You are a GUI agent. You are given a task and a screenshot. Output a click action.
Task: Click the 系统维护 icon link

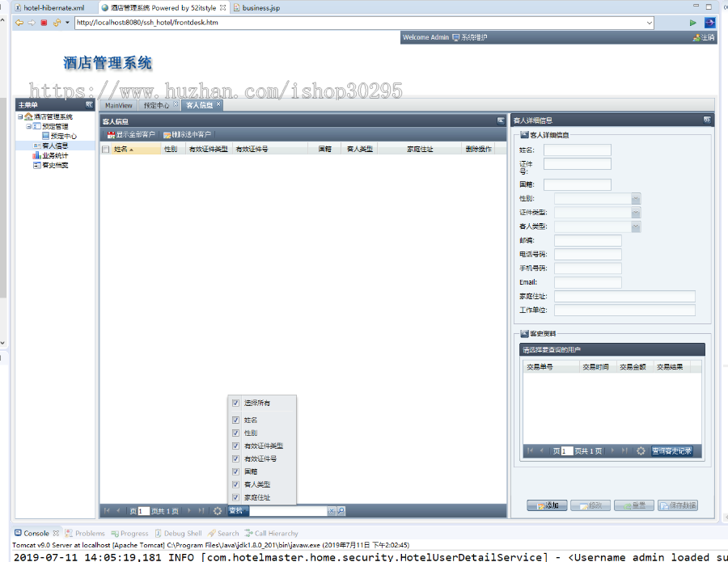[470, 37]
